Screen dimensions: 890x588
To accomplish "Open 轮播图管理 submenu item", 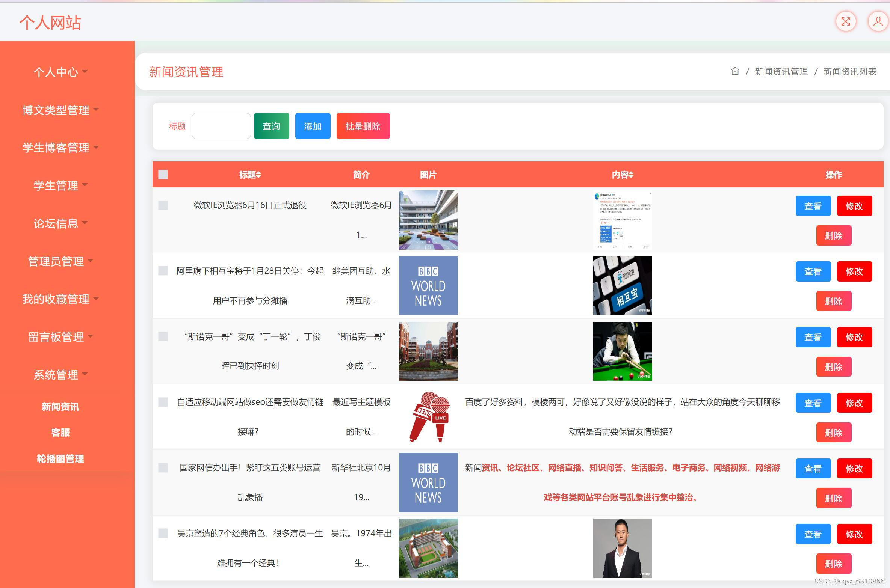I will 60,459.
